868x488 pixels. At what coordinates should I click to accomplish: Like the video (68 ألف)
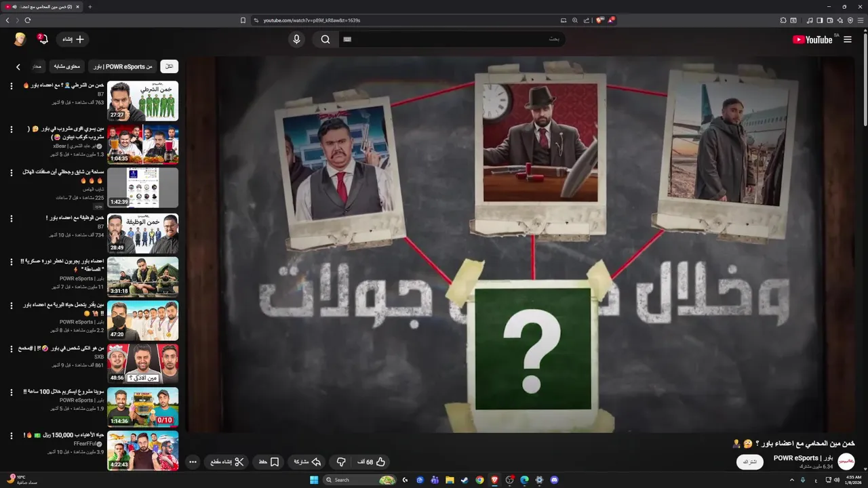[x=371, y=462]
